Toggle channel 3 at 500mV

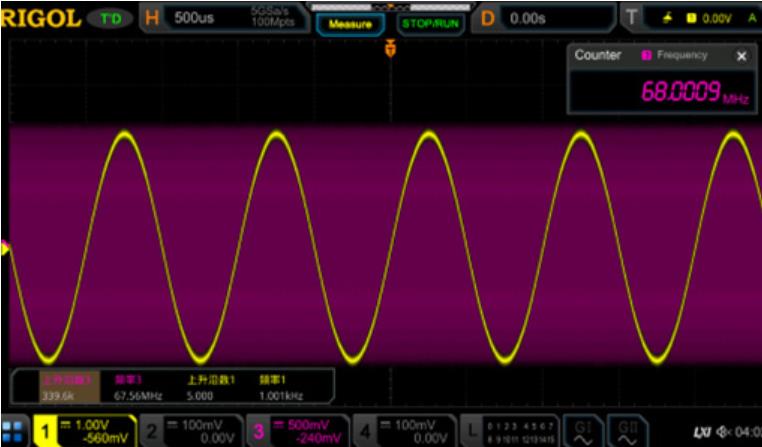pyautogui.click(x=299, y=430)
